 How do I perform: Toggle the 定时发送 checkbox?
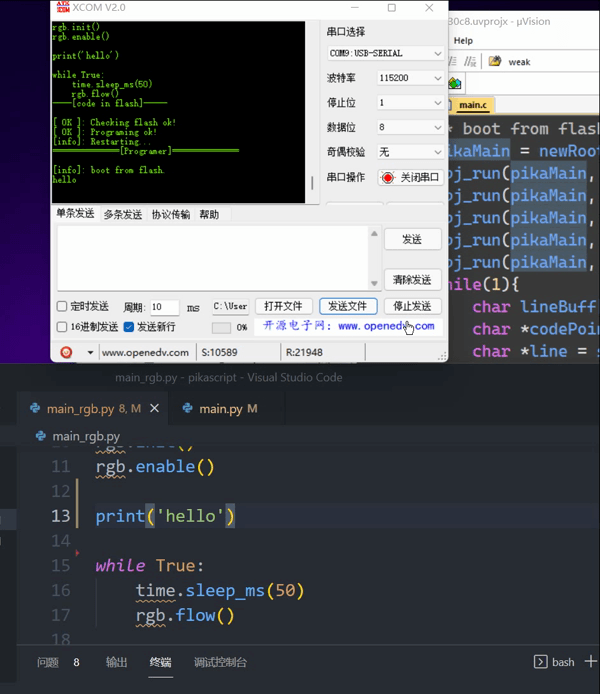[x=62, y=306]
